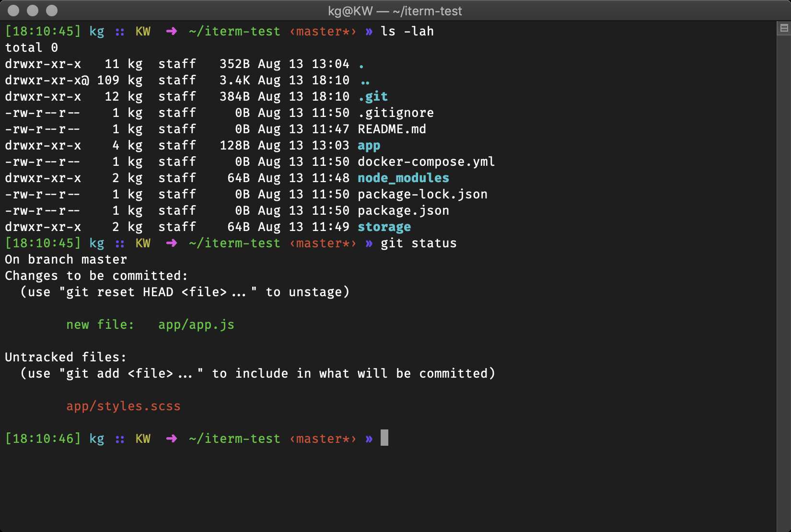The height and width of the screenshot is (532, 791).
Task: Minimize the terminal window with the middle titlebar button
Action: pos(33,11)
